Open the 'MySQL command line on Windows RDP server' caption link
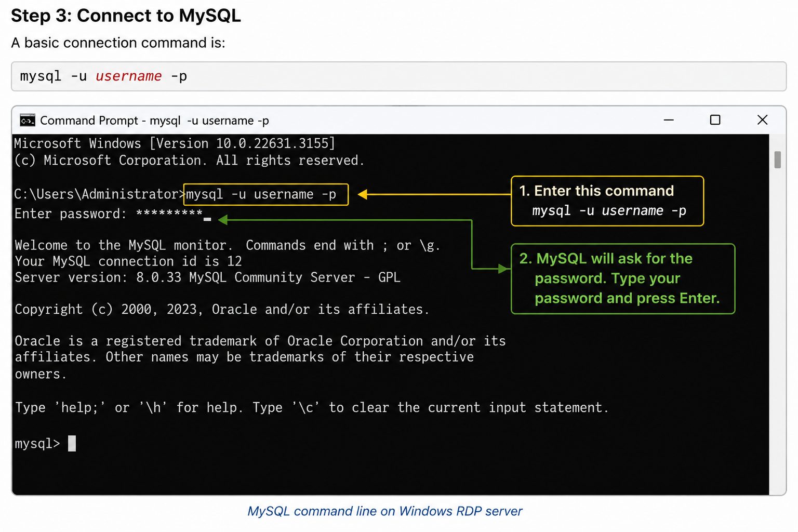The image size is (798, 532). (385, 511)
